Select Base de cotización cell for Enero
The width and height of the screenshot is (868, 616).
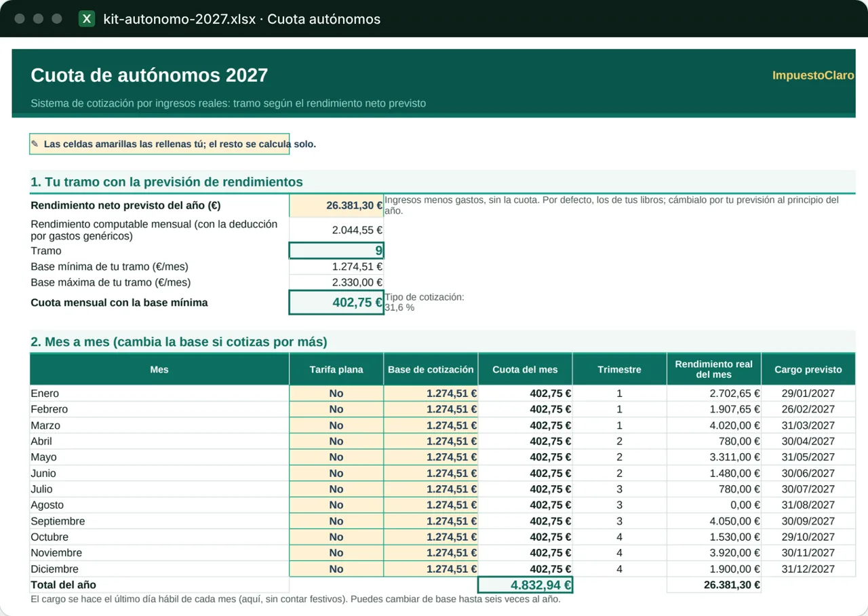coord(431,393)
